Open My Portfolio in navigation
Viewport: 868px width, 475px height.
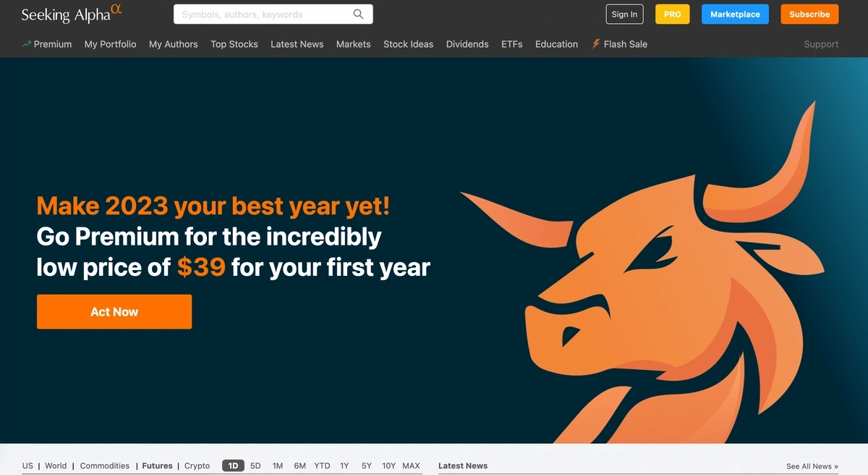point(110,44)
